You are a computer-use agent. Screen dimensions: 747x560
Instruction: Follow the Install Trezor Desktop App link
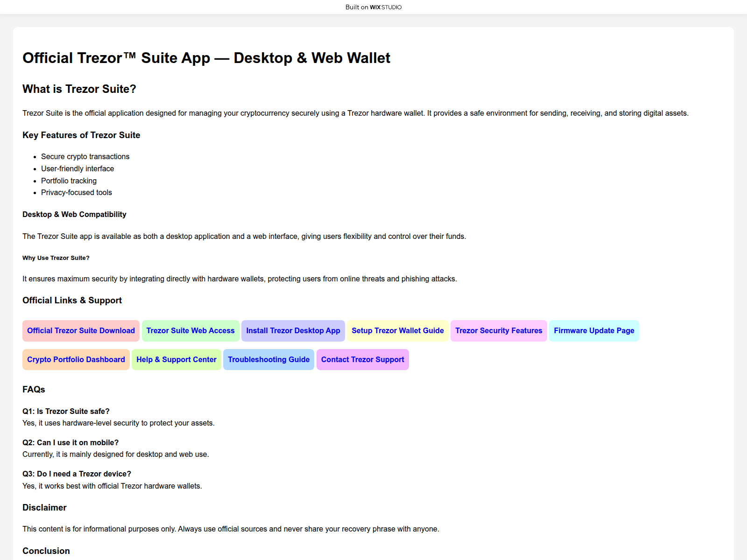tap(293, 331)
